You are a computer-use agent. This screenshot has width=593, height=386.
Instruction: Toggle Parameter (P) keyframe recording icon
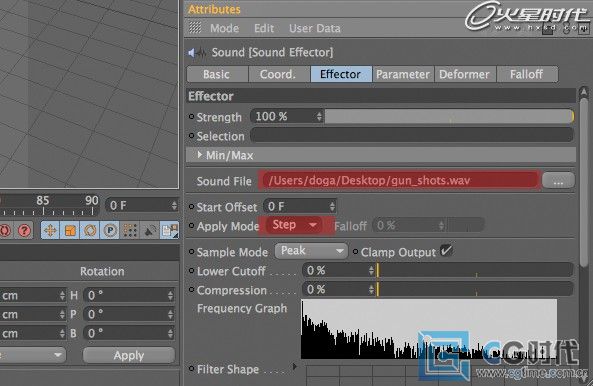[x=110, y=230]
